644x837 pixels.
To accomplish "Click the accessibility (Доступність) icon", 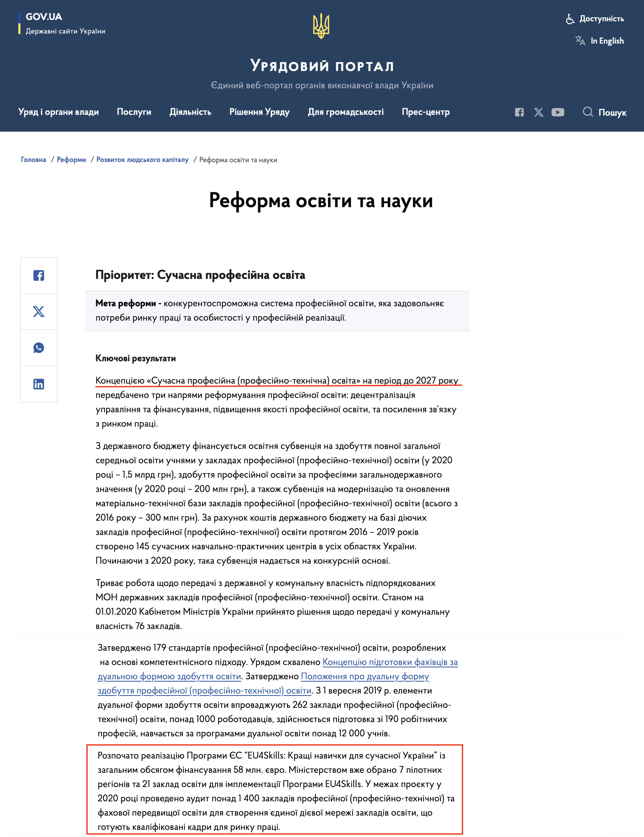I will (x=570, y=18).
